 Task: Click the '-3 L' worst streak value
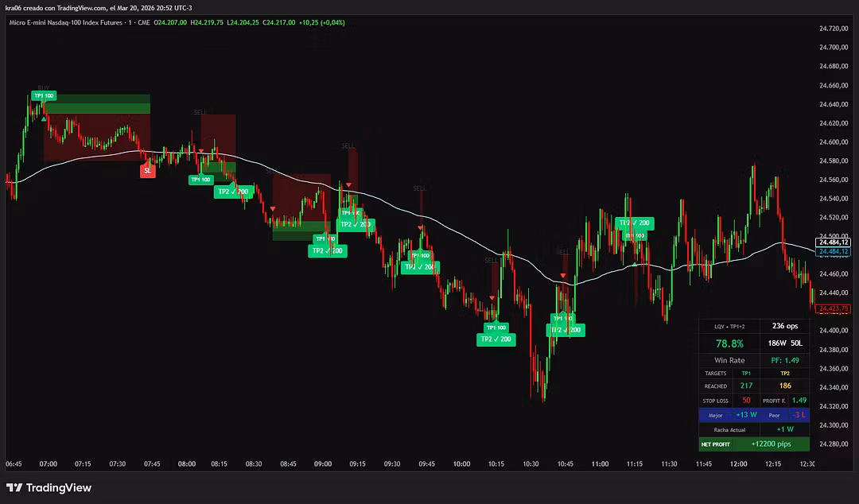[799, 415]
